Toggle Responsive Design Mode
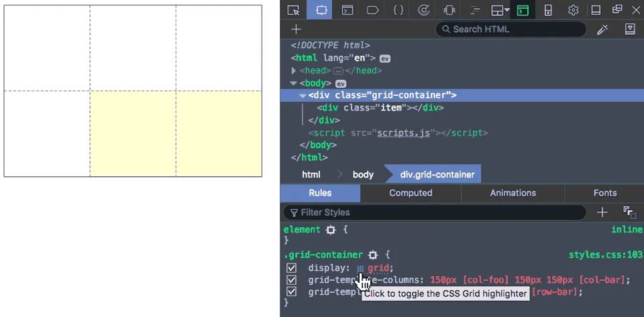 (x=548, y=10)
